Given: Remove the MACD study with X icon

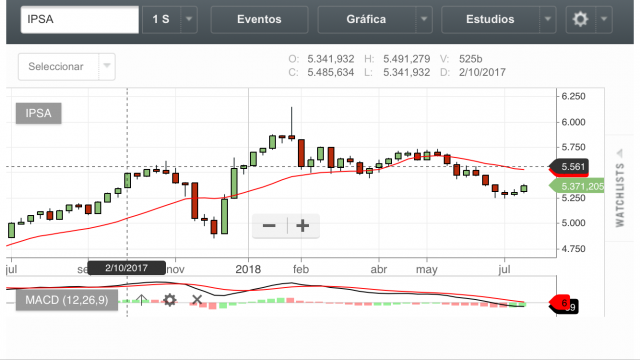Looking at the screenshot, I should pos(197,300).
